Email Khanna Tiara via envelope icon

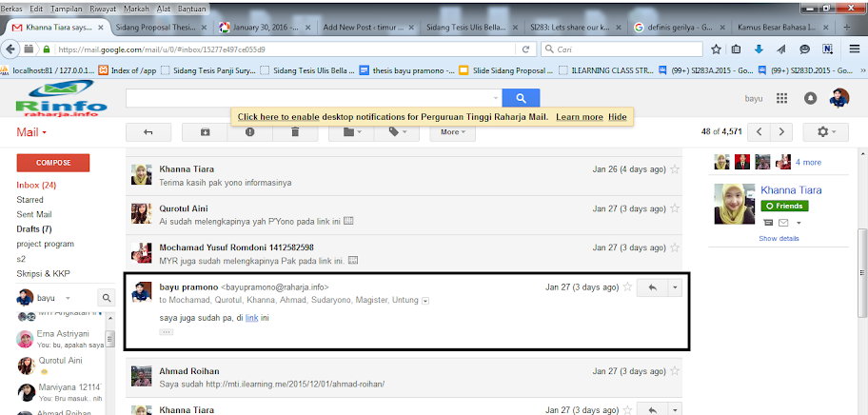click(x=783, y=223)
